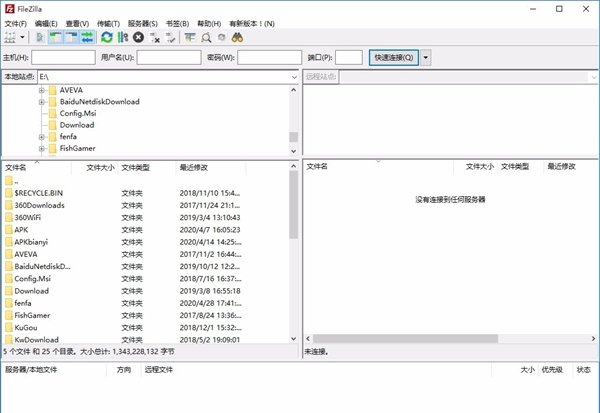Open the 书签(B) menu

click(x=178, y=24)
